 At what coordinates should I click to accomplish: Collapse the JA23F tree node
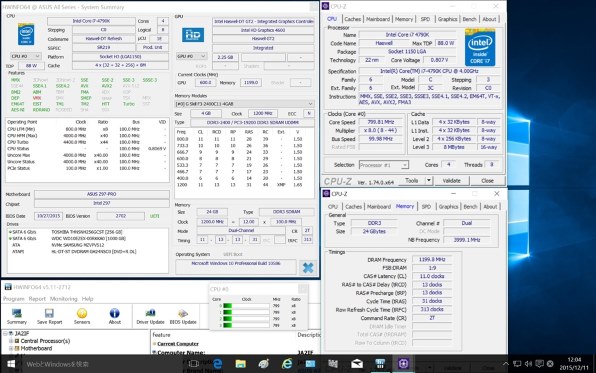(x=5, y=333)
